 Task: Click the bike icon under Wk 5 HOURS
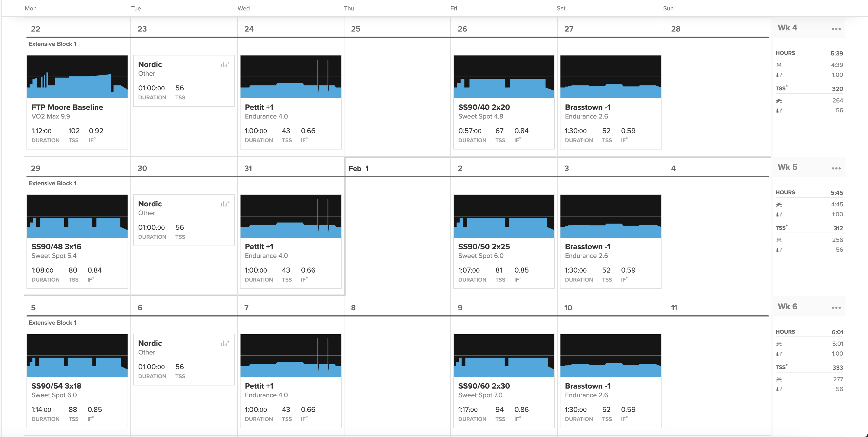(x=779, y=204)
